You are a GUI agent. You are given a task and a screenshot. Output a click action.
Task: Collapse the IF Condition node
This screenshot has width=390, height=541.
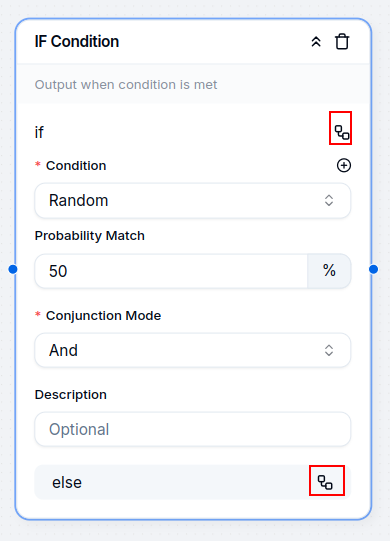pyautogui.click(x=316, y=42)
